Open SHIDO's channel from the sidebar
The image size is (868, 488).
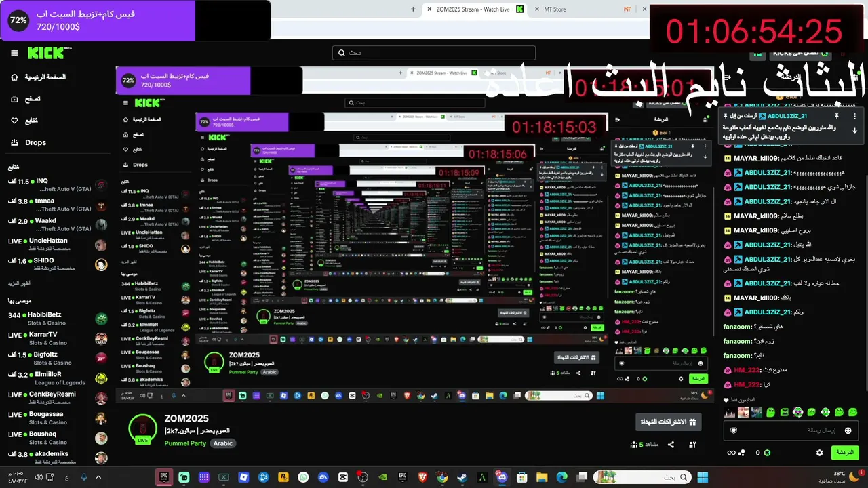[x=58, y=264]
